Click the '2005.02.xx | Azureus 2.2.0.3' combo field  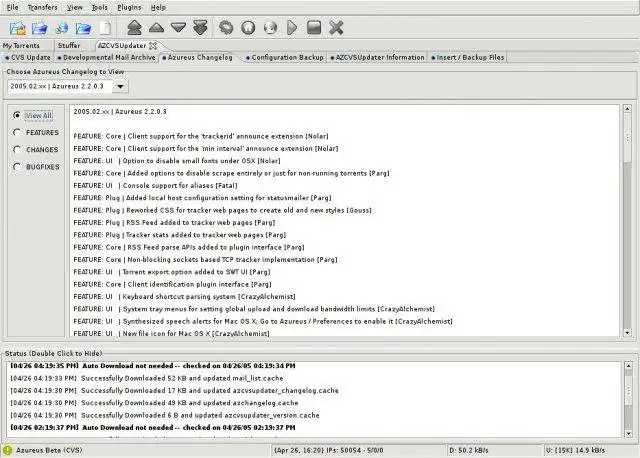pos(60,87)
